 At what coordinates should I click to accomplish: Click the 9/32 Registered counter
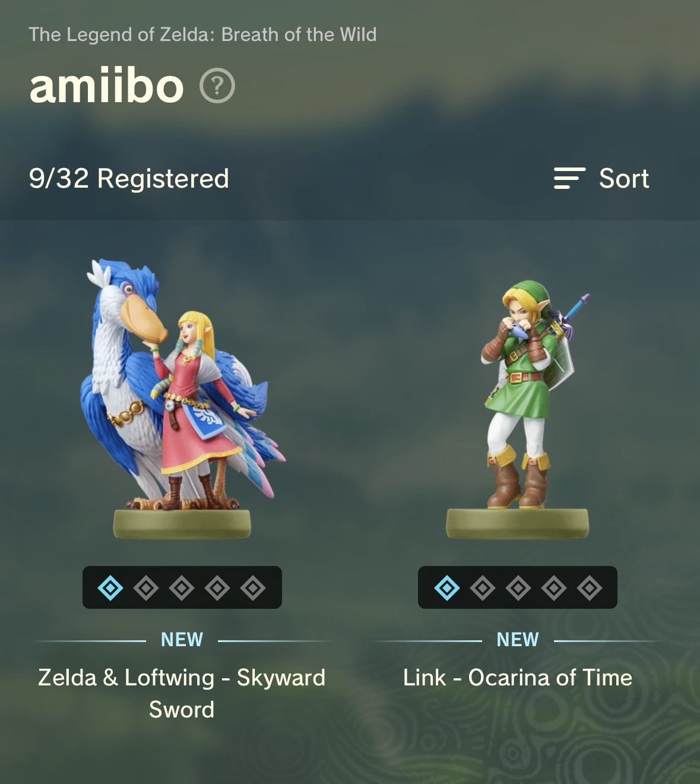tap(129, 178)
